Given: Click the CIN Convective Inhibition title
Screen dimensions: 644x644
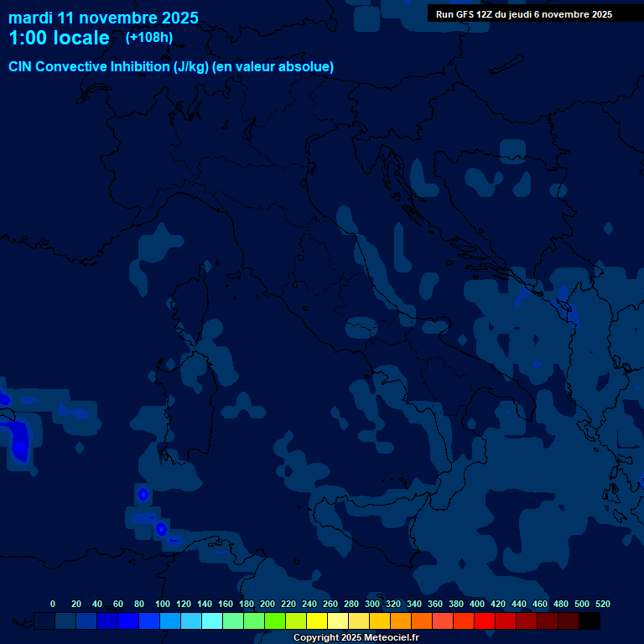Looking at the screenshot, I should [x=171, y=66].
